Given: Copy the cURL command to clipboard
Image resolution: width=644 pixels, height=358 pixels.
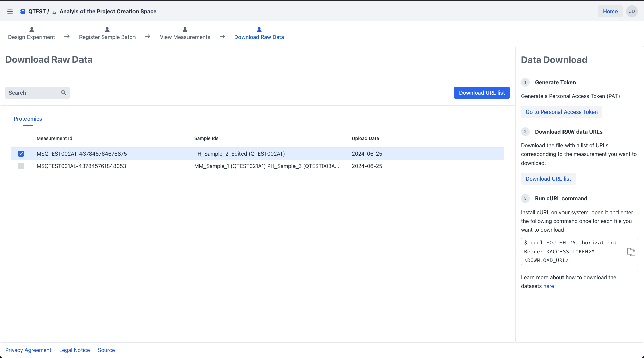Looking at the screenshot, I should [631, 252].
